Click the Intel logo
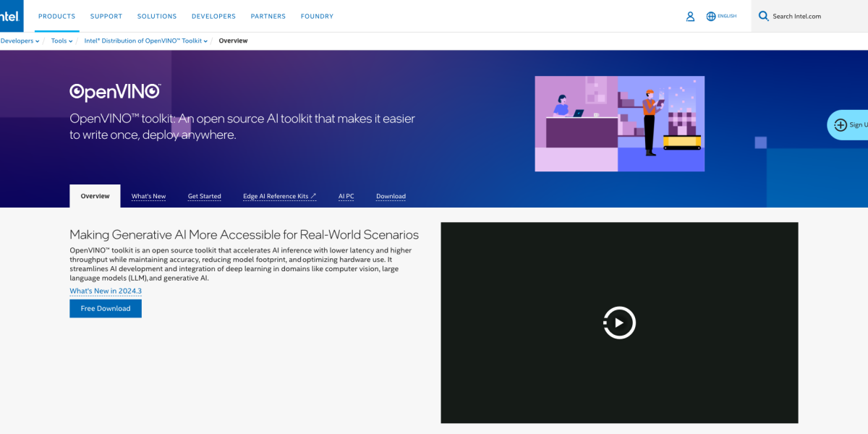The width and height of the screenshot is (868, 434). (x=10, y=16)
